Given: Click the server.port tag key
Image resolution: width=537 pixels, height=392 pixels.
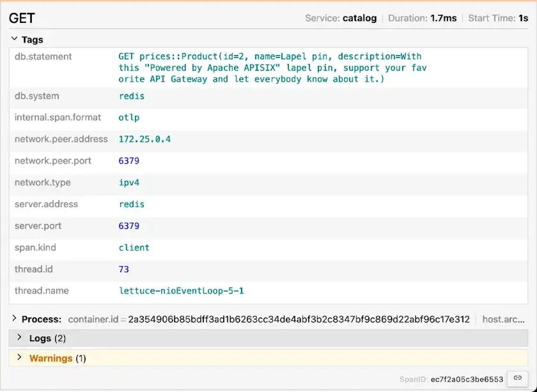Looking at the screenshot, I should pos(38,226).
